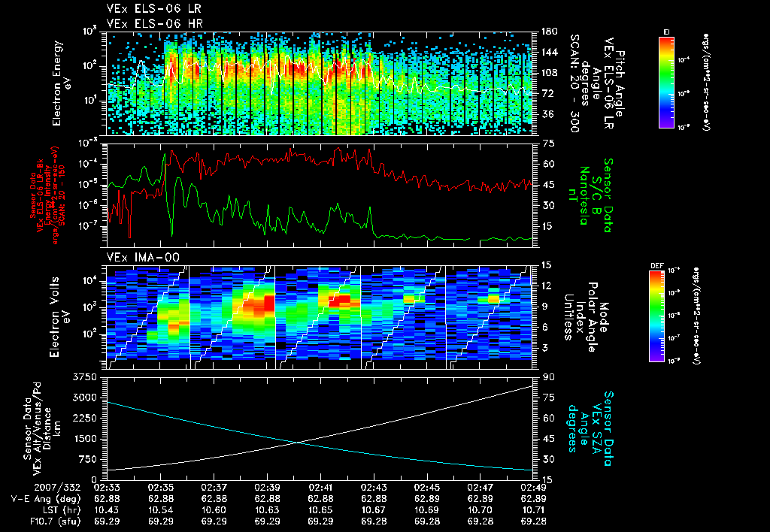Click the 9 polar angle index tick

pos(544,307)
